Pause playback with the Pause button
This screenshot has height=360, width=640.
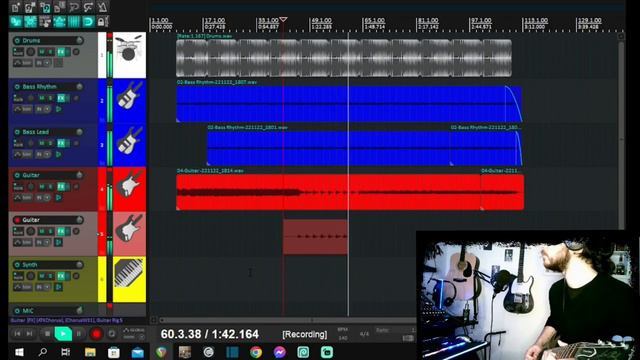[79, 334]
